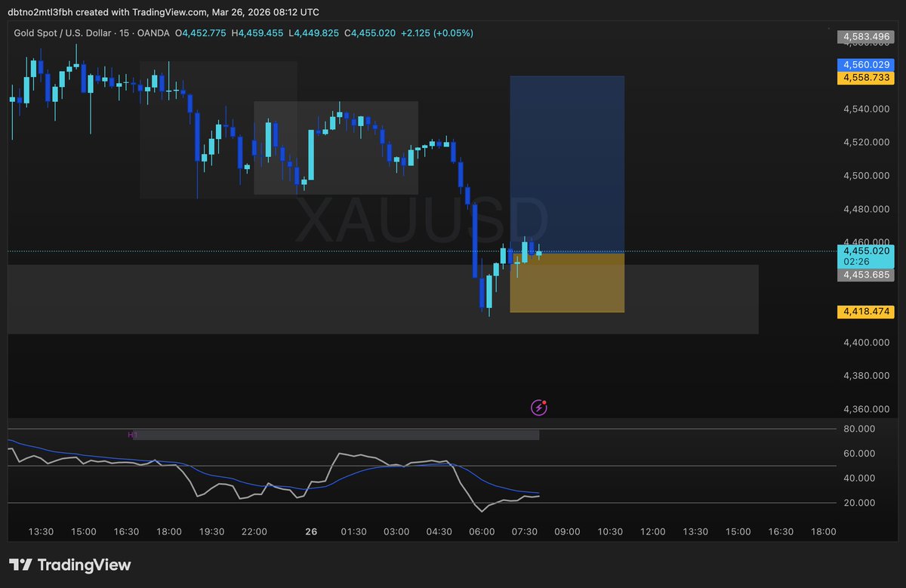Viewport: 906px width, 588px height.
Task: Click the 4,360.000 price scale value
Action: 866,409
